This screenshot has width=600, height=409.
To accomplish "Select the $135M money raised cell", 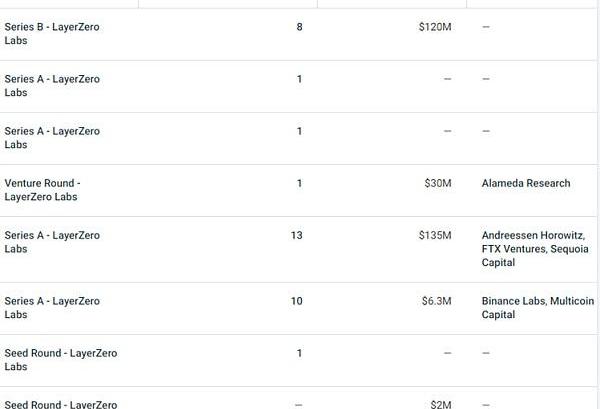I will coord(435,235).
